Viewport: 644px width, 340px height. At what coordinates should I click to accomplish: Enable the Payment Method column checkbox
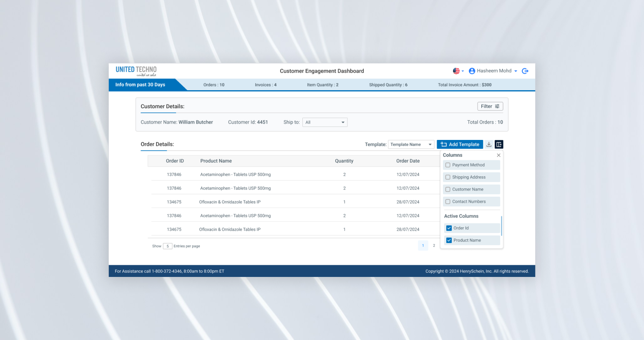point(448,165)
